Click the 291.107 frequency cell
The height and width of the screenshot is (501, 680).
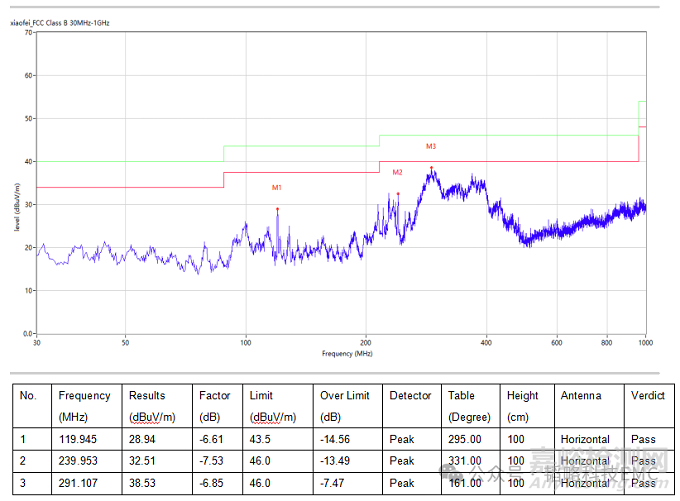[78, 483]
